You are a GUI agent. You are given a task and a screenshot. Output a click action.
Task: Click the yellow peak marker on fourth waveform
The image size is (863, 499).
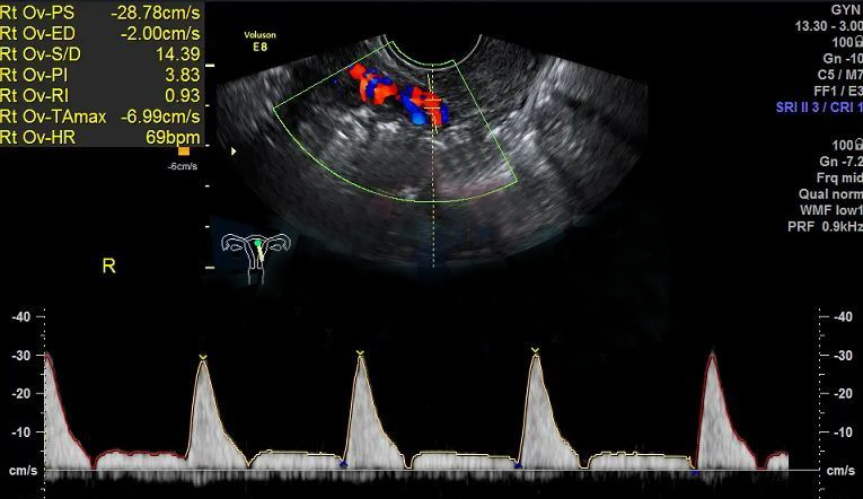coord(536,350)
